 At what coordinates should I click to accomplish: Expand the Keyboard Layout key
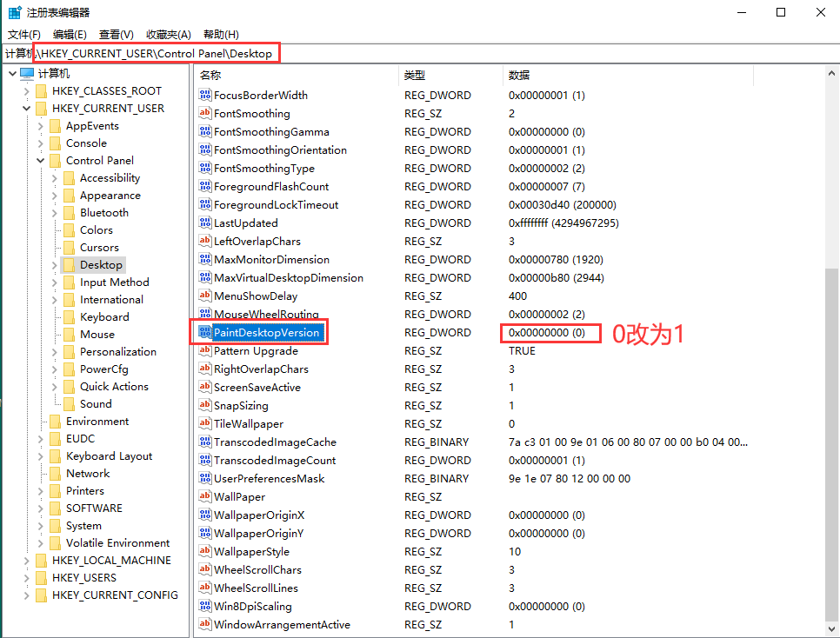(41, 456)
